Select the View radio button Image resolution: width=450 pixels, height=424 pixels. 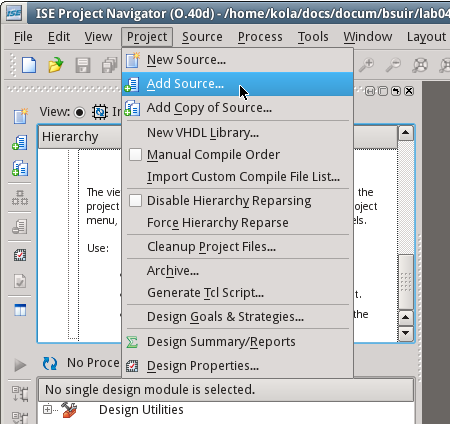coord(79,112)
